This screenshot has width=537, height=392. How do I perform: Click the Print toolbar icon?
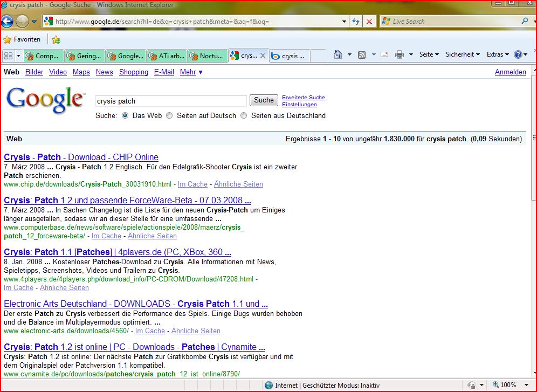[400, 54]
